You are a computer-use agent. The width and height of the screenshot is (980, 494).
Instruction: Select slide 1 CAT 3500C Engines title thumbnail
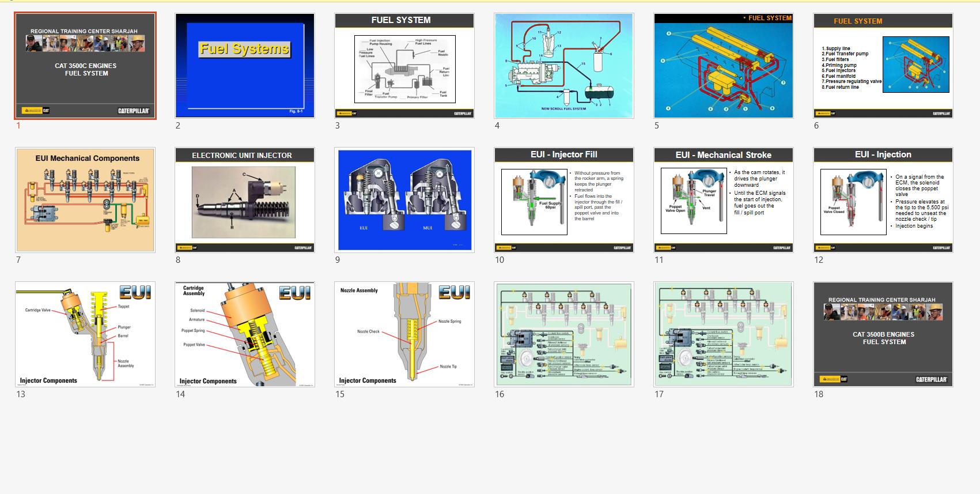pos(85,66)
